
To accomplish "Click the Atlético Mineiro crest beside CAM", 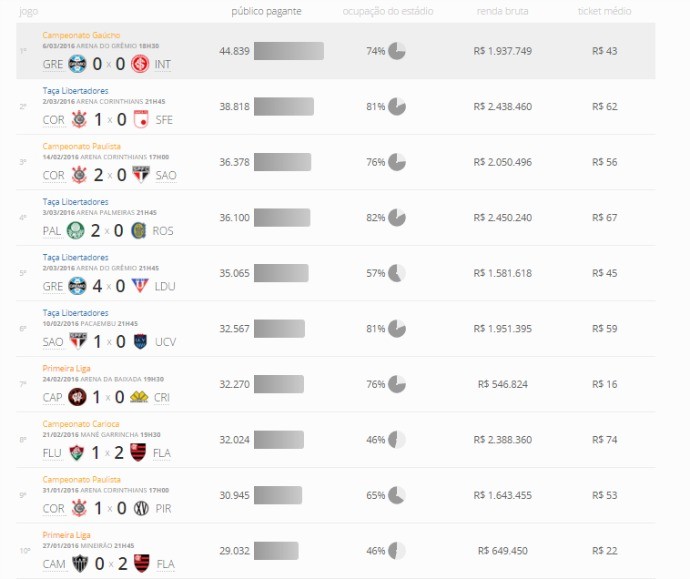I will click(79, 564).
